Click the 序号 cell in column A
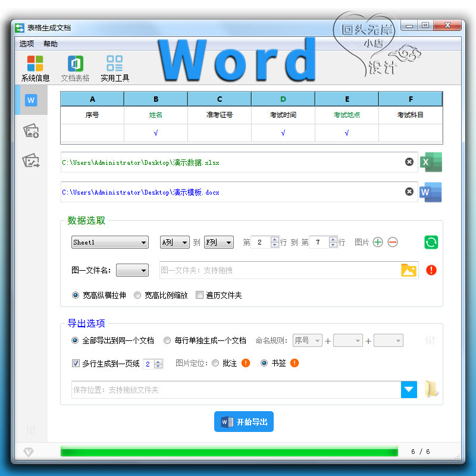The width and height of the screenshot is (476, 476). pos(92,115)
